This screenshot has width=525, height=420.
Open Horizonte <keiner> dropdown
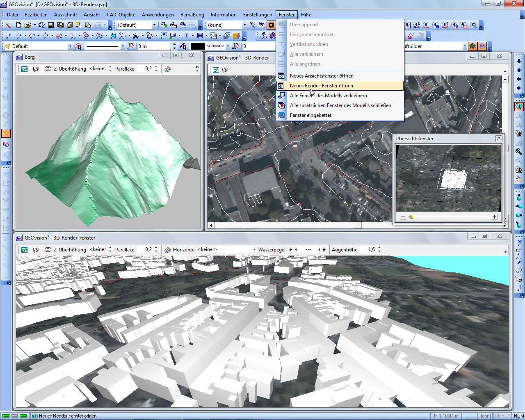254,249
